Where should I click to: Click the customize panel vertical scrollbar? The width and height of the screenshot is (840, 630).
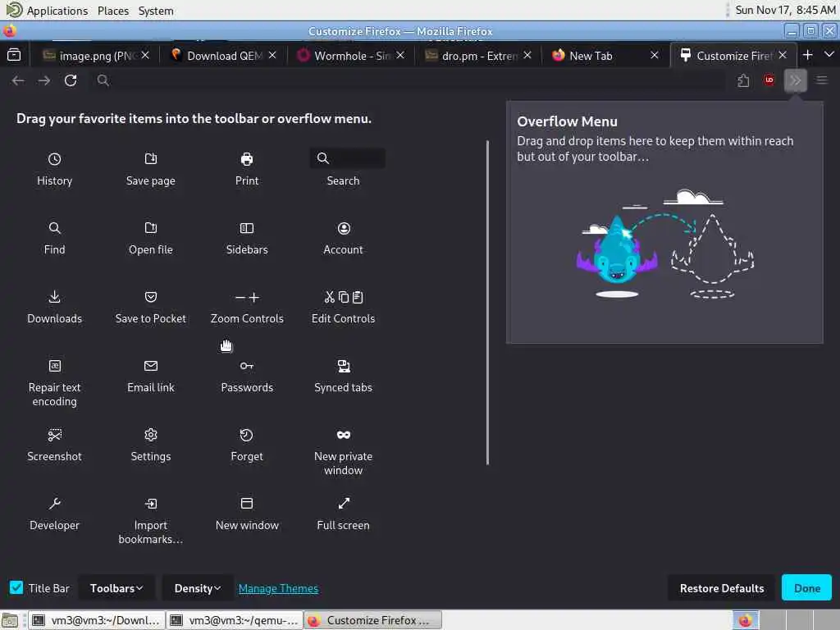tap(487, 303)
